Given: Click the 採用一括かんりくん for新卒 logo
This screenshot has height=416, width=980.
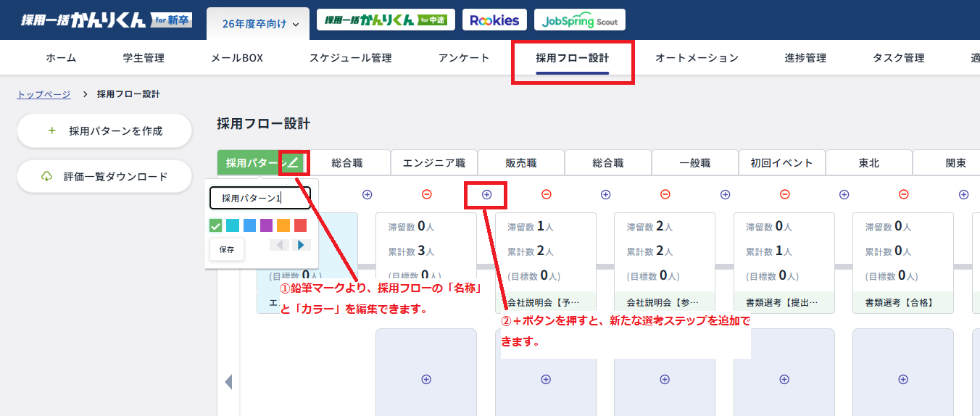Looking at the screenshot, I should click(106, 20).
